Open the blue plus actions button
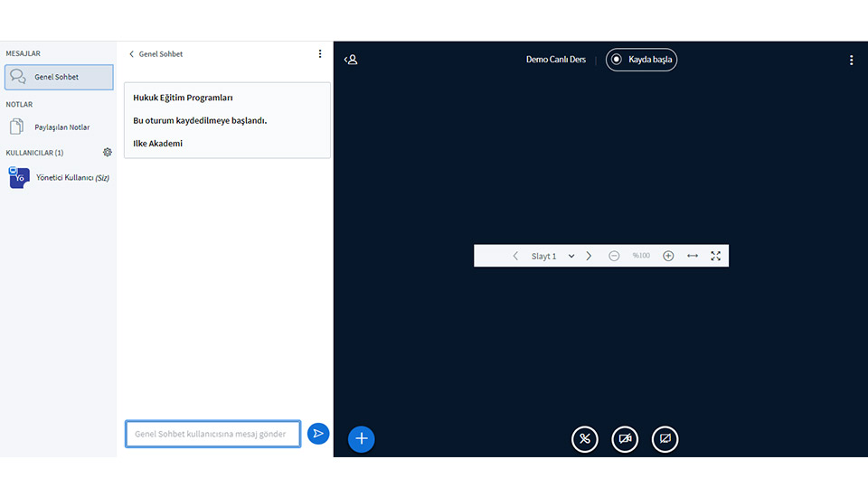 click(x=362, y=439)
